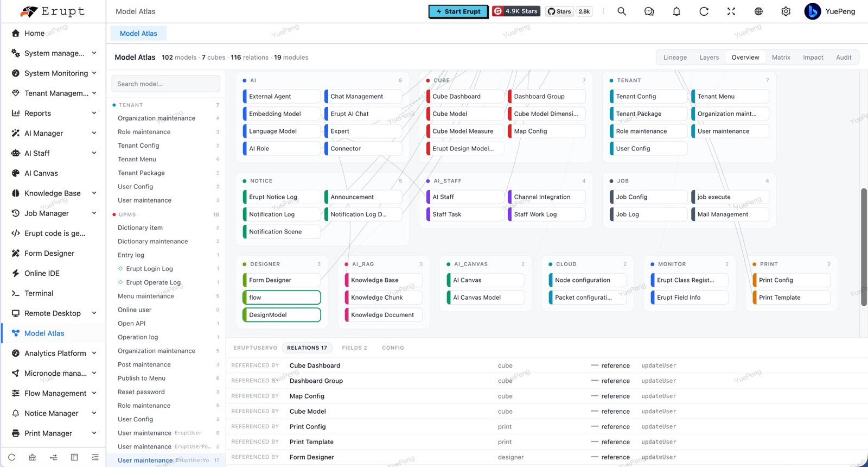The height and width of the screenshot is (467, 868).
Task: Click the refresh icon in the header
Action: [704, 11]
